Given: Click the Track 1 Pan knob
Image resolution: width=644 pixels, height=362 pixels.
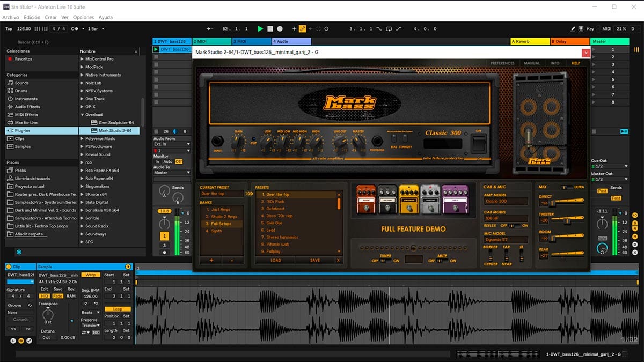Looking at the screenshot, I should point(164,225).
